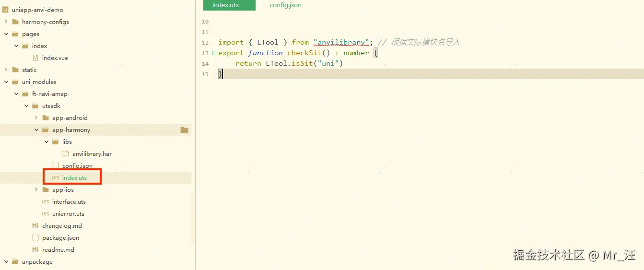Click the app-ios folder icon
The width and height of the screenshot is (644, 270).
[x=46, y=189]
